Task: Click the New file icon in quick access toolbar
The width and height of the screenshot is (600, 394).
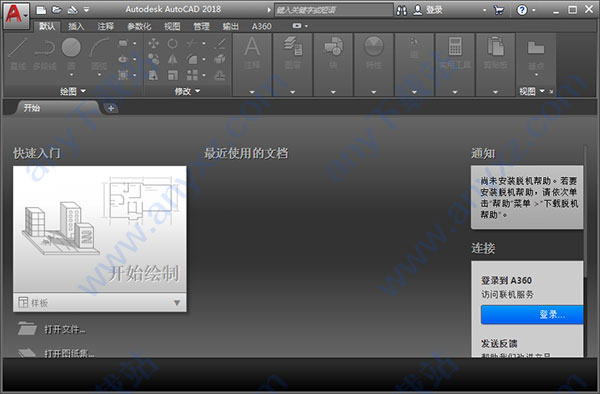Action: [41, 10]
